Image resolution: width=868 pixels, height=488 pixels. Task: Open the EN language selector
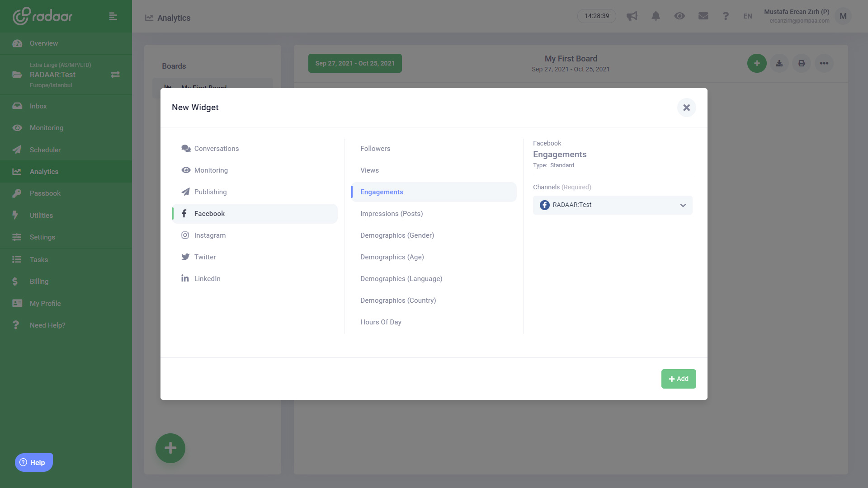[747, 16]
